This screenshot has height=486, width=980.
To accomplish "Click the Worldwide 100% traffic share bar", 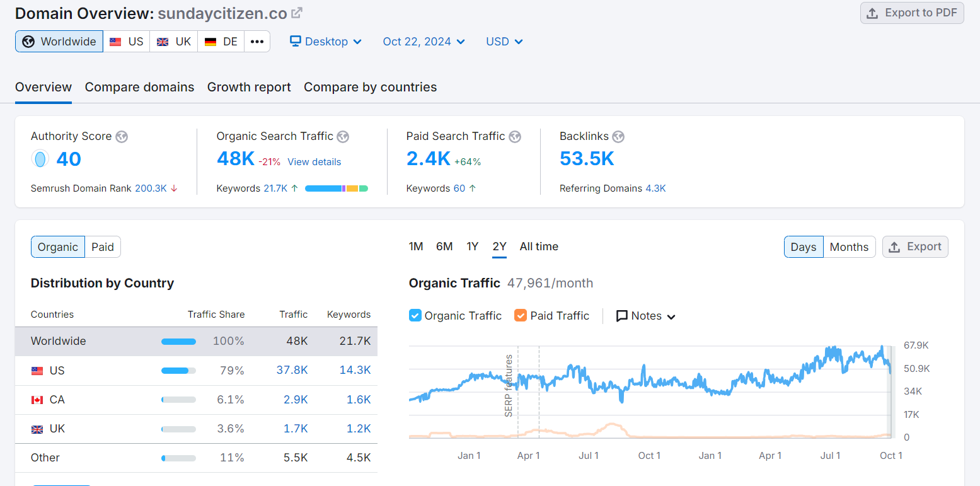I will (x=178, y=342).
